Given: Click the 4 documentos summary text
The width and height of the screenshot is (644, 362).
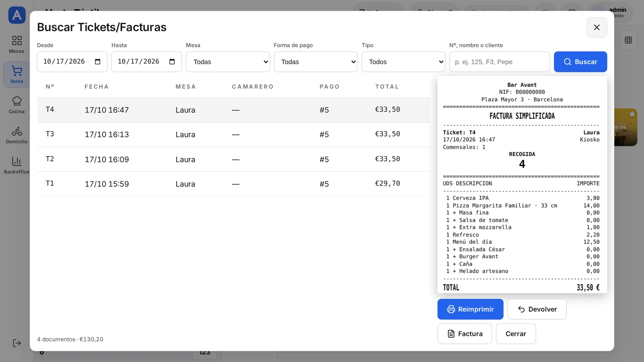Looking at the screenshot, I should (x=70, y=339).
